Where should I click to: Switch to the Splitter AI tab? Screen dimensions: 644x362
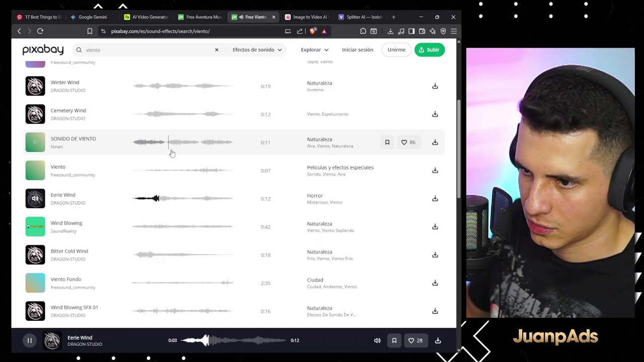361,17
